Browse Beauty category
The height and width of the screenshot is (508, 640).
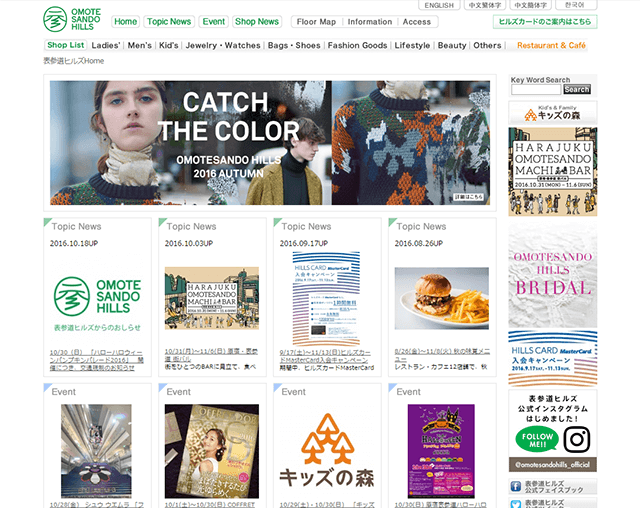452,45
